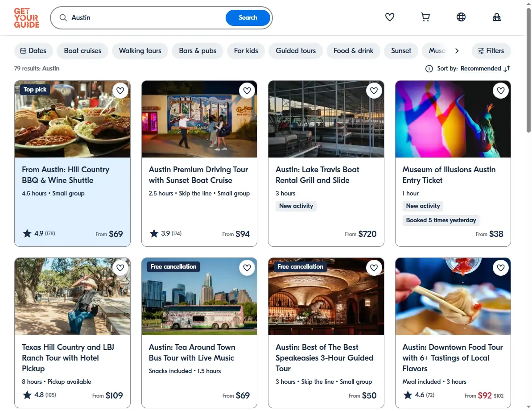
Task: Click the Booked 5 times yesterday label
Action: 441,220
